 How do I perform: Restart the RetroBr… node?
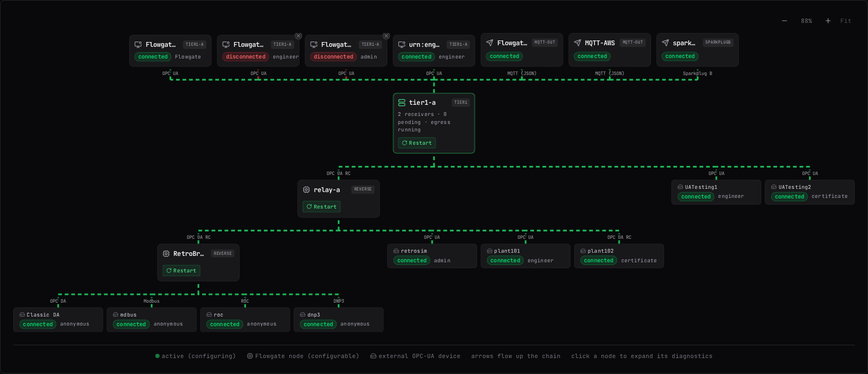tap(181, 270)
